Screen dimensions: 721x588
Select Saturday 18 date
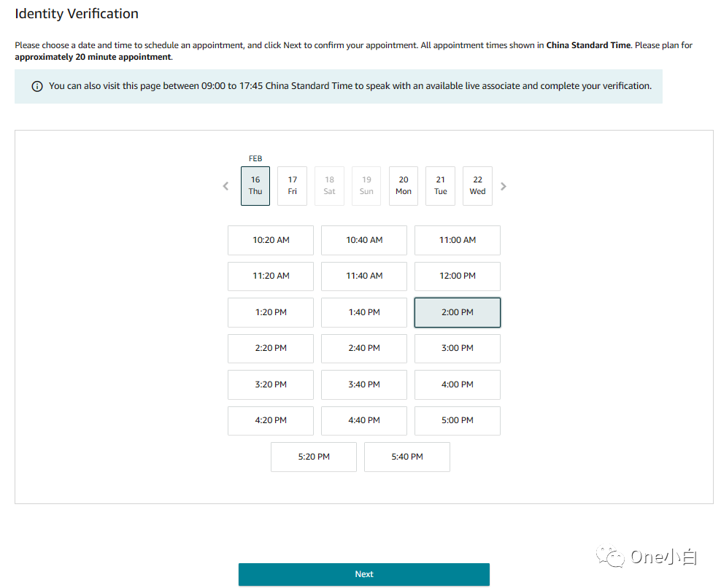click(329, 186)
